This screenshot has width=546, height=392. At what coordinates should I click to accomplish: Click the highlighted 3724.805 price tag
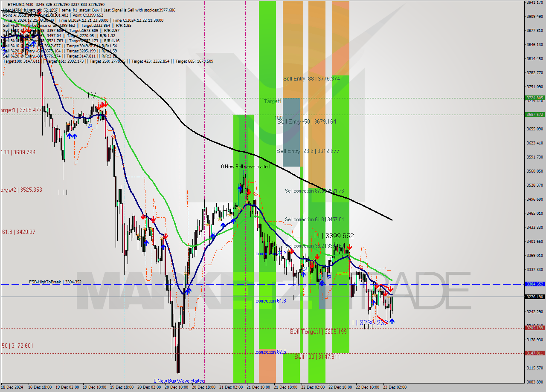point(535,98)
